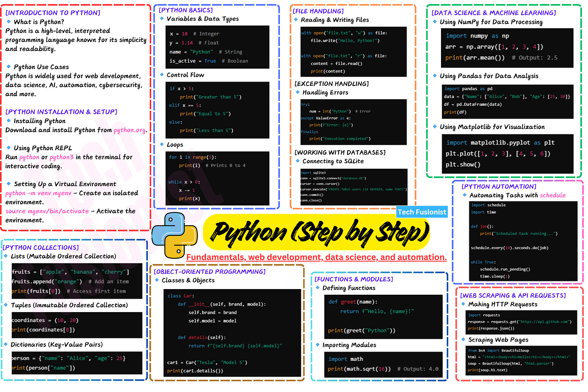
Task: Open the python.org link
Action: [130, 130]
